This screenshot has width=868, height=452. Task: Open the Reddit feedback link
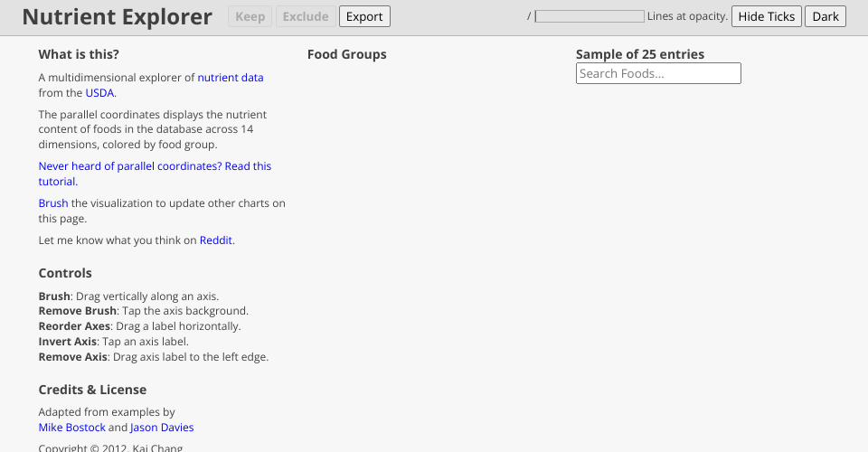216,240
